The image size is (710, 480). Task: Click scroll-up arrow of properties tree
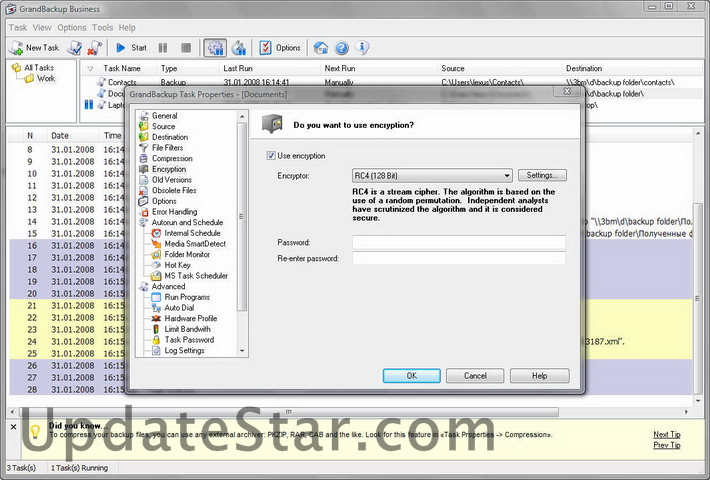click(x=242, y=116)
